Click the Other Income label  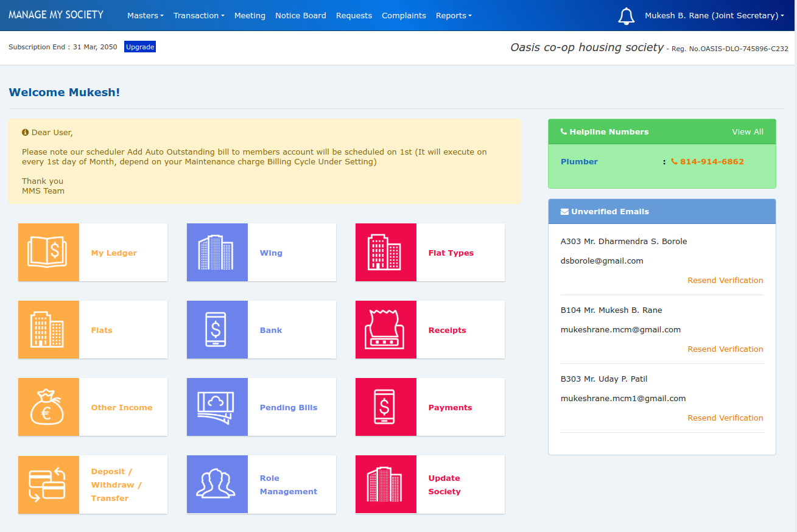(x=122, y=408)
